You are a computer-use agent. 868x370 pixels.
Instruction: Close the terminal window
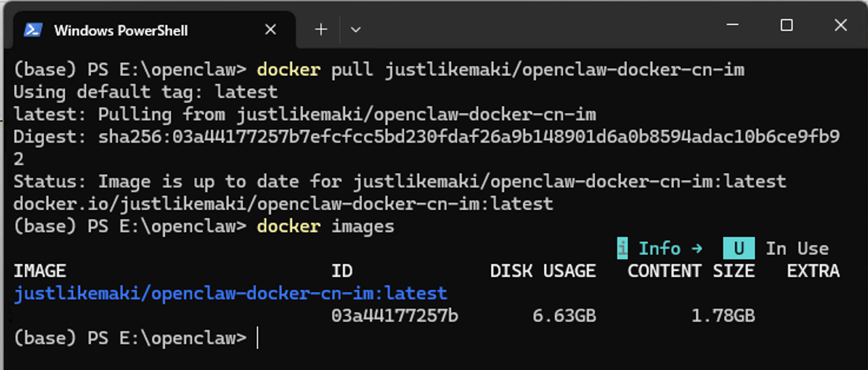840,25
